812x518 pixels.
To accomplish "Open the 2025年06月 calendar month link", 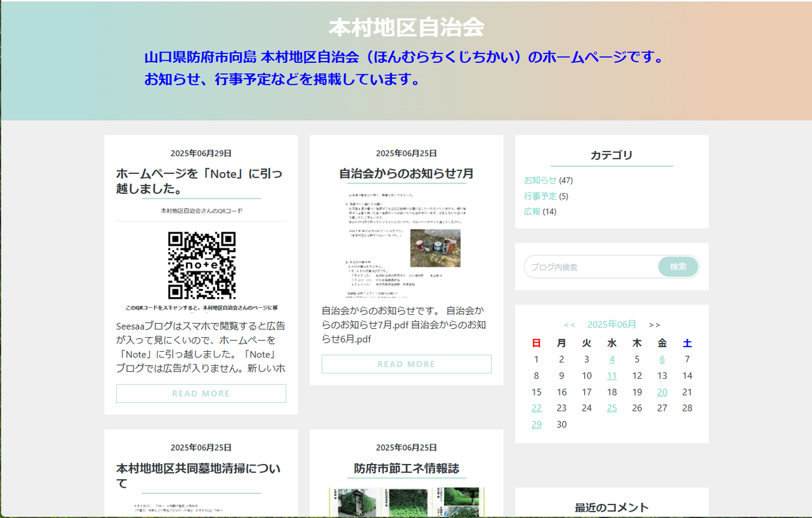I will pos(612,324).
